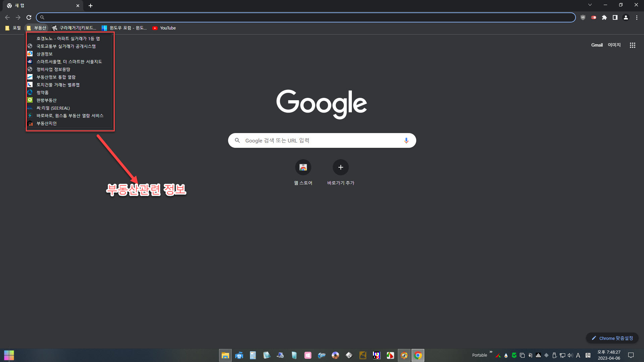Image resolution: width=644 pixels, height=362 pixels.
Task: Click the Google search or URL box
Action: click(x=322, y=140)
